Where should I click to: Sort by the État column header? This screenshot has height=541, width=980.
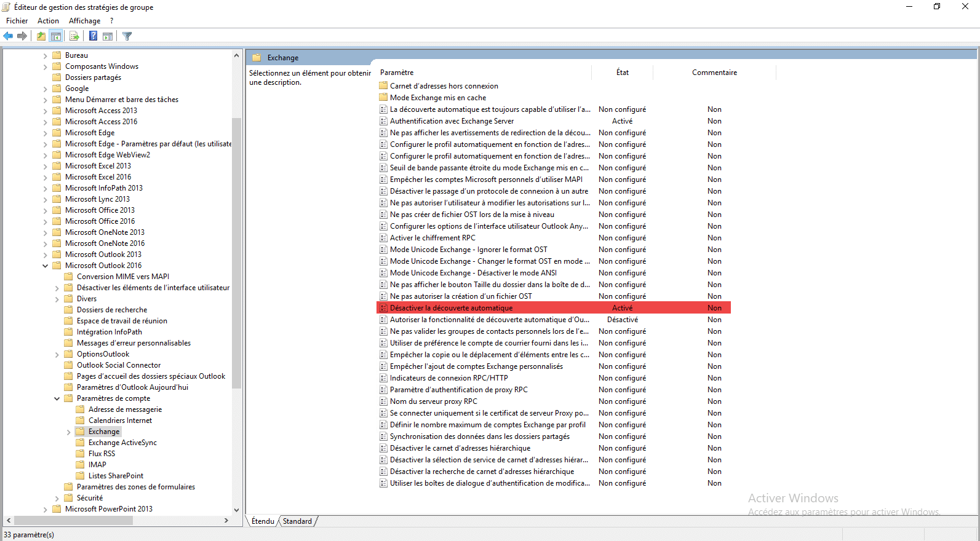click(622, 73)
